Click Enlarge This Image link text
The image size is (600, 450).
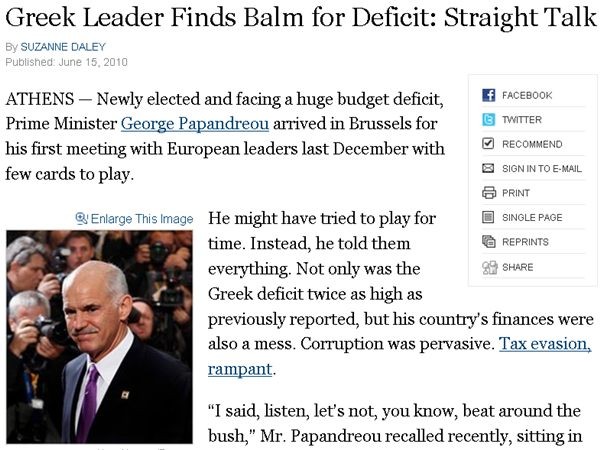tap(142, 219)
